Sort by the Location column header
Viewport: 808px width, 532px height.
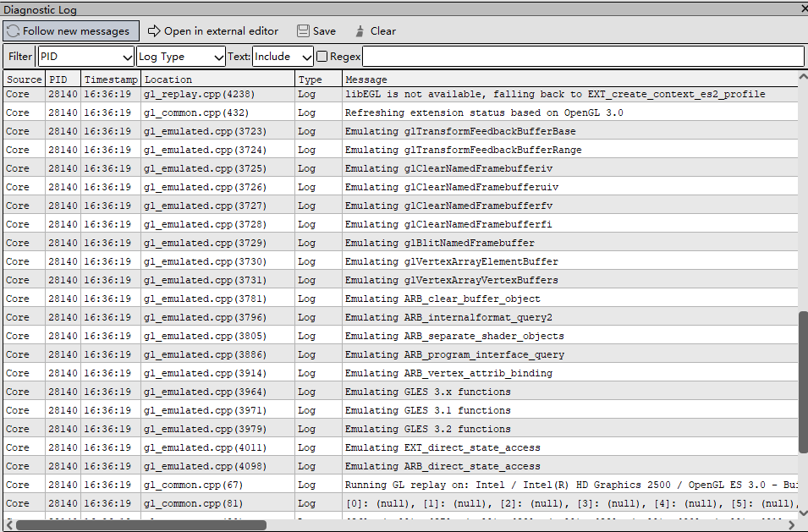[x=218, y=80]
